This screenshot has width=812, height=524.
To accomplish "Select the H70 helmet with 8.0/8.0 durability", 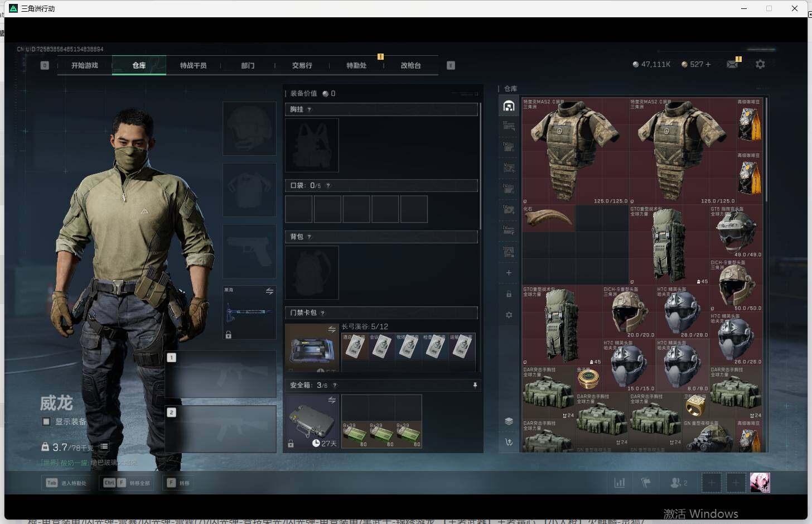I will (683, 366).
